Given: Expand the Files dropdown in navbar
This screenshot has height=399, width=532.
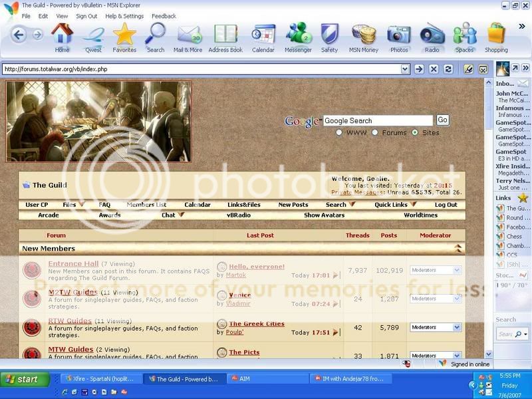Looking at the screenshot, I should (82, 204).
